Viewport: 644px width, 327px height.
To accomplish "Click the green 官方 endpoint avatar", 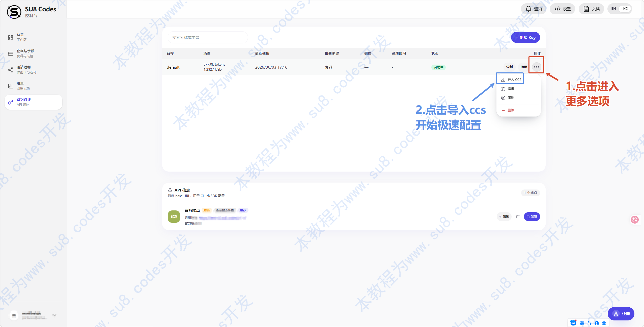I will click(x=174, y=216).
